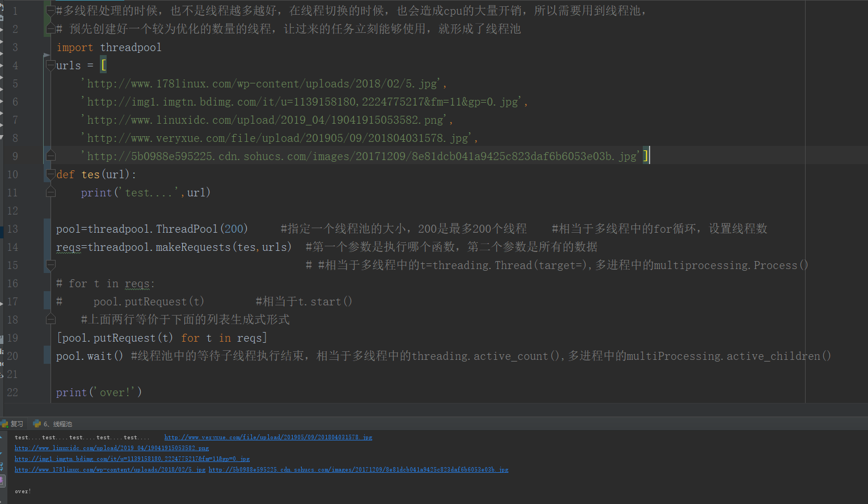Image resolution: width=868 pixels, height=504 pixels.
Task: Open the 178linux.com link in console output
Action: point(110,470)
